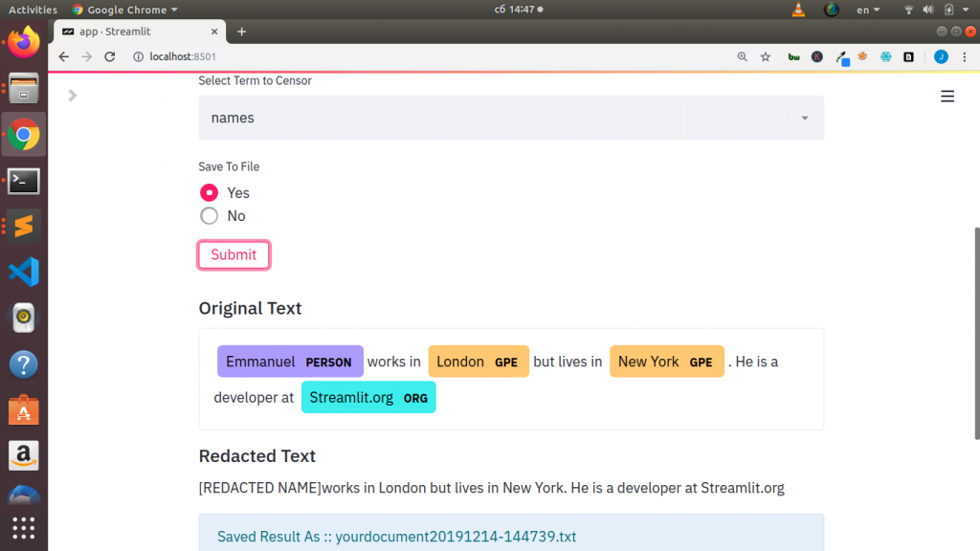Expand the collapsed Streamlit sidebar arrow

coord(73,96)
